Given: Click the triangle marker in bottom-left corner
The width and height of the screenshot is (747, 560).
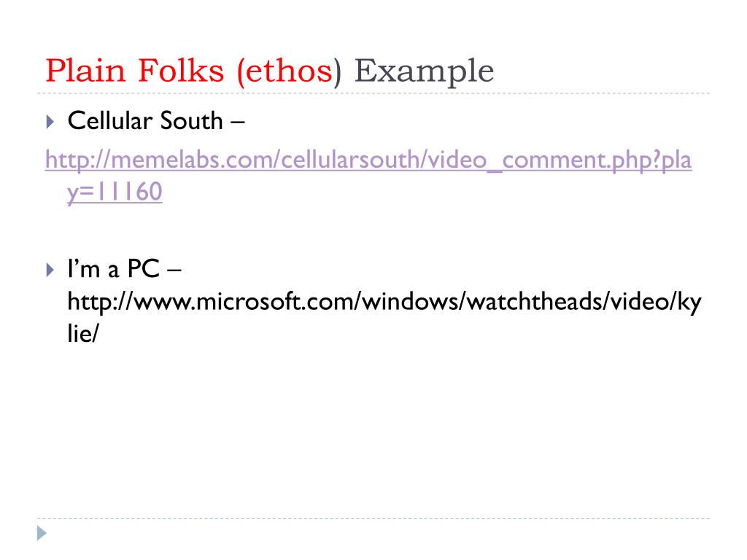Looking at the screenshot, I should click(42, 533).
